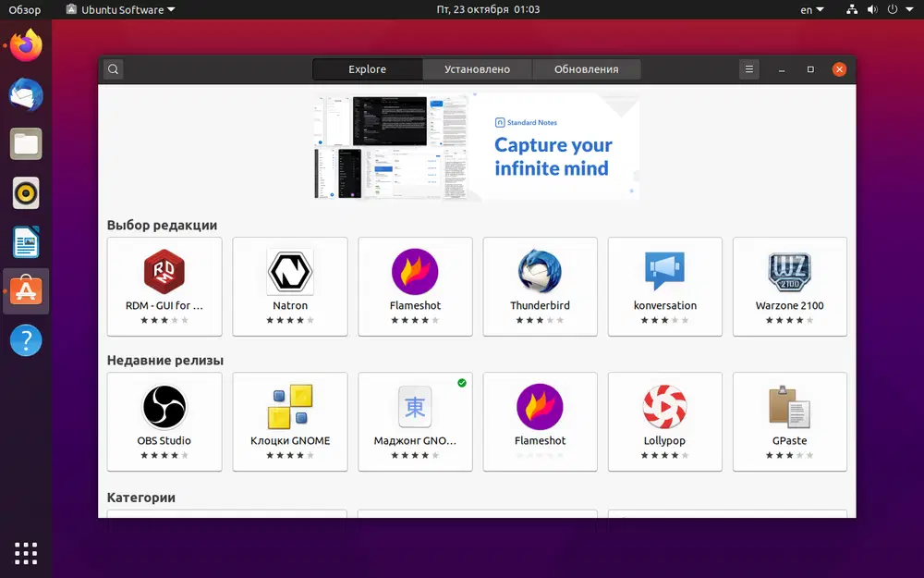Click Ubuntu Software icon in the dock

point(26,291)
